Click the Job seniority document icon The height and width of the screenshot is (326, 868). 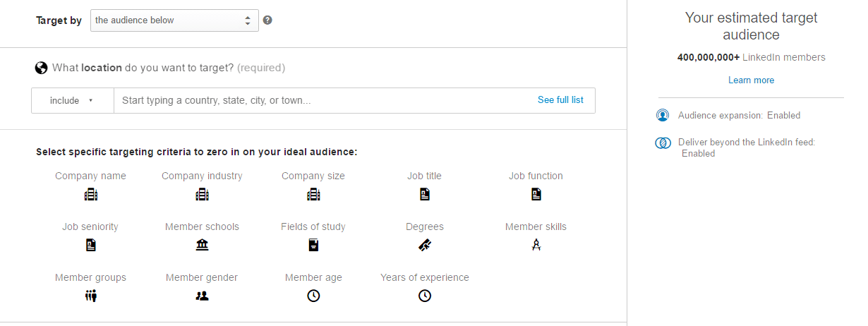(90, 246)
